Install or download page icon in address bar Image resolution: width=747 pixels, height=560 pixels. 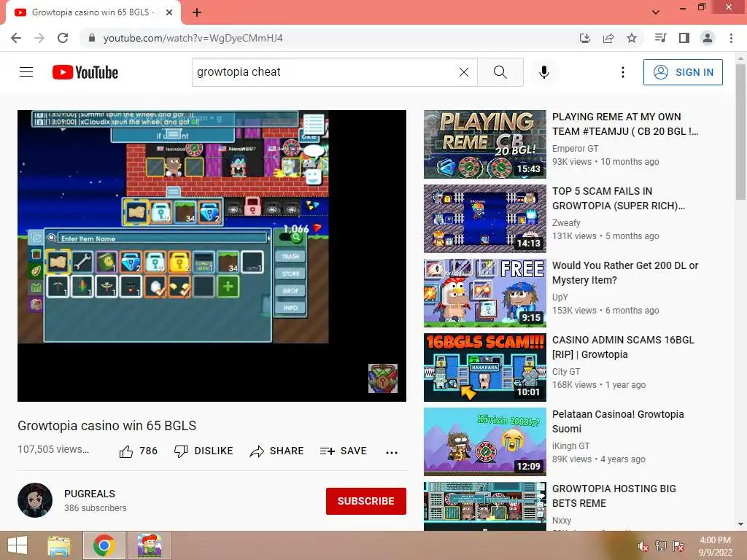pyautogui.click(x=584, y=38)
